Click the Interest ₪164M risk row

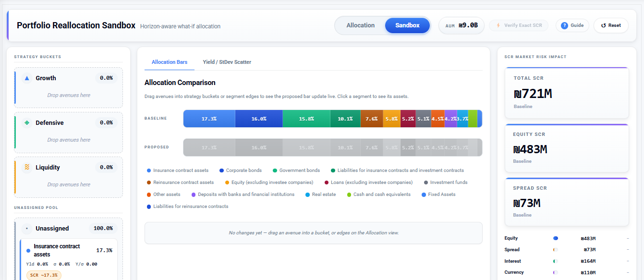pos(567,261)
